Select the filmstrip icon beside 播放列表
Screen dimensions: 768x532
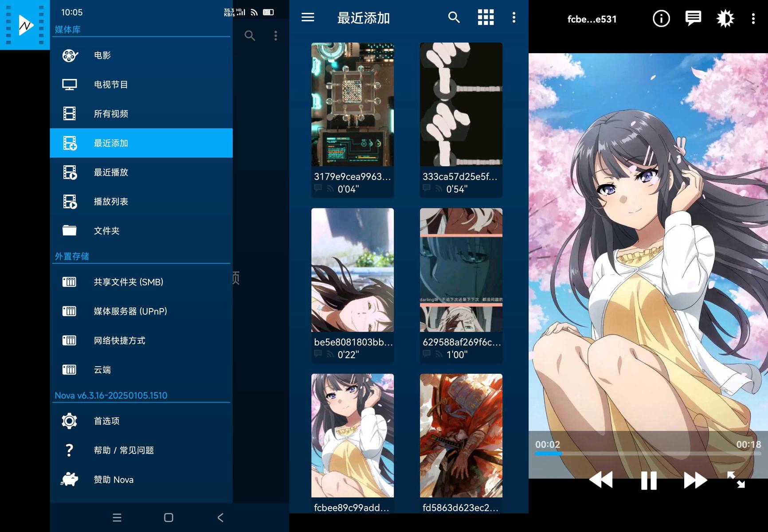(70, 202)
